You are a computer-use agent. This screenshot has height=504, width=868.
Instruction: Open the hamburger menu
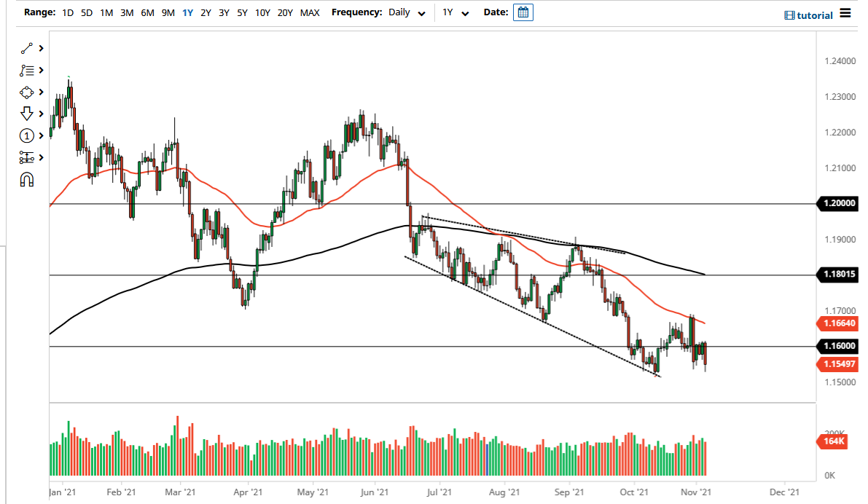coord(845,13)
